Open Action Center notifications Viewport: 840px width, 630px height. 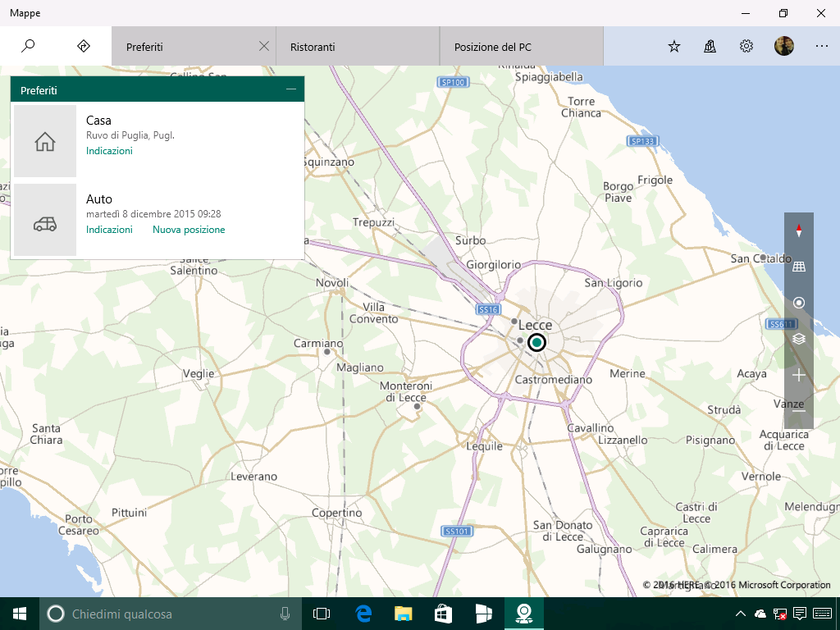click(x=800, y=614)
